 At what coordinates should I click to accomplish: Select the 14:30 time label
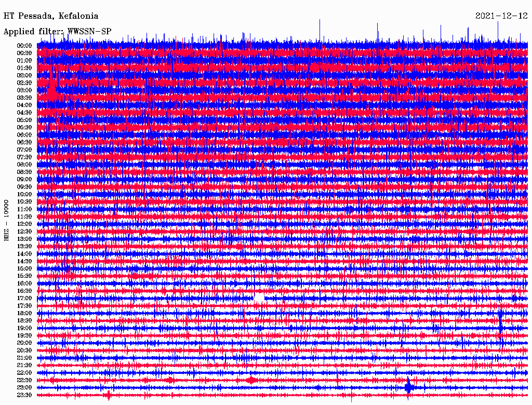pos(24,262)
